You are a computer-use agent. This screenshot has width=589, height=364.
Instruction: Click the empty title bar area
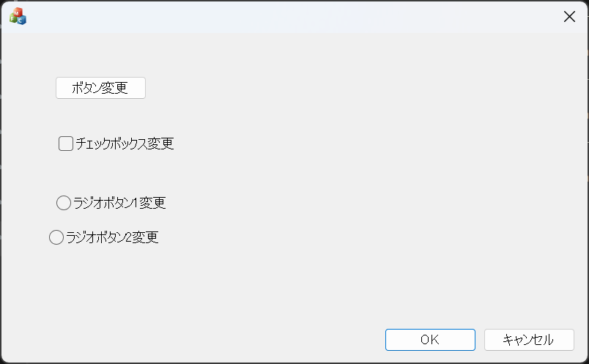[x=293, y=16]
